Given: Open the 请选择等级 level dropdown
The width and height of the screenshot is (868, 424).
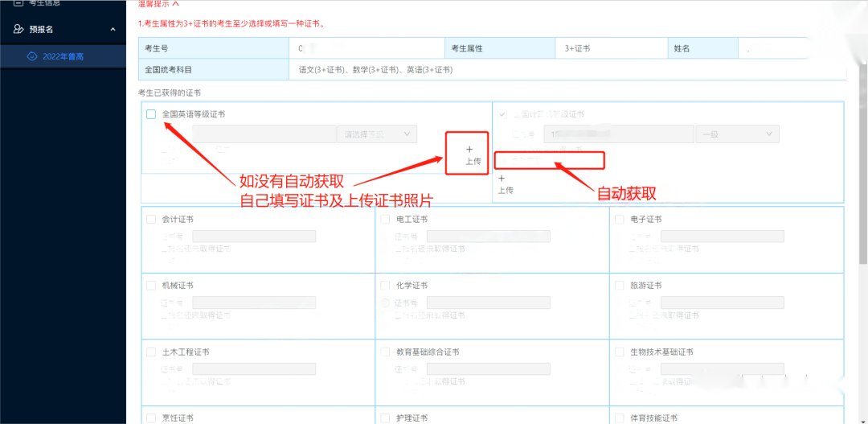Looking at the screenshot, I should click(376, 134).
